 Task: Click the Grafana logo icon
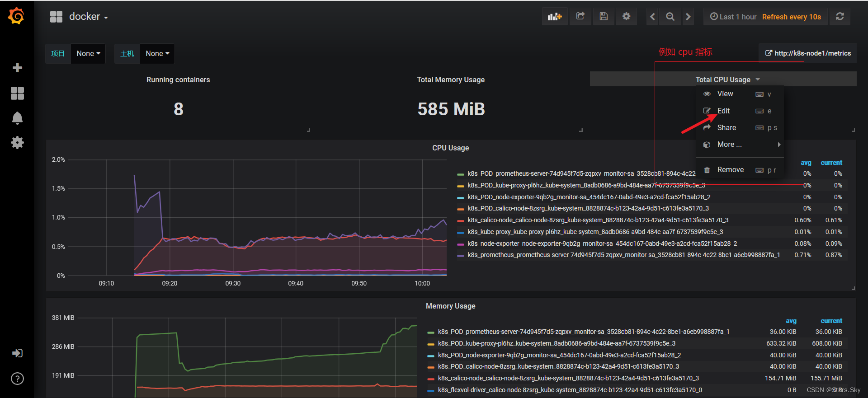tap(16, 16)
